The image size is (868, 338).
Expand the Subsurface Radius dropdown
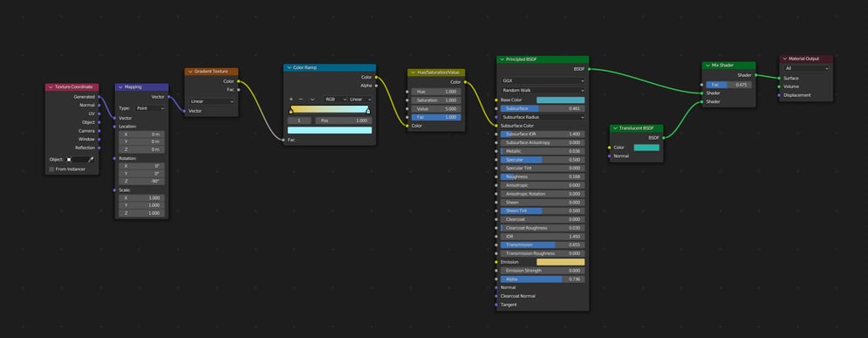pos(543,117)
